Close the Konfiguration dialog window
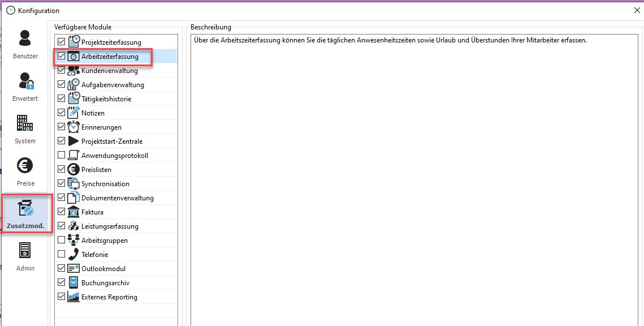644x326 pixels. [637, 10]
